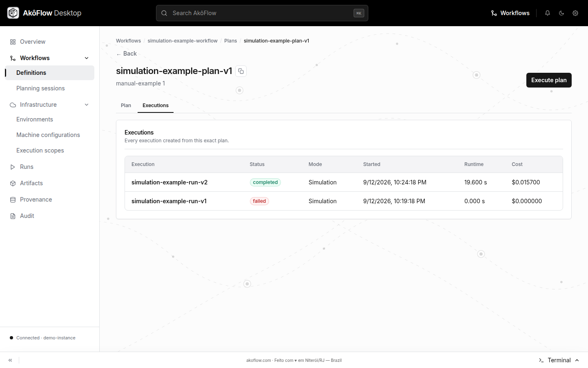
Task: Open the simulation-example-workflow breadcrumb
Action: (x=183, y=41)
